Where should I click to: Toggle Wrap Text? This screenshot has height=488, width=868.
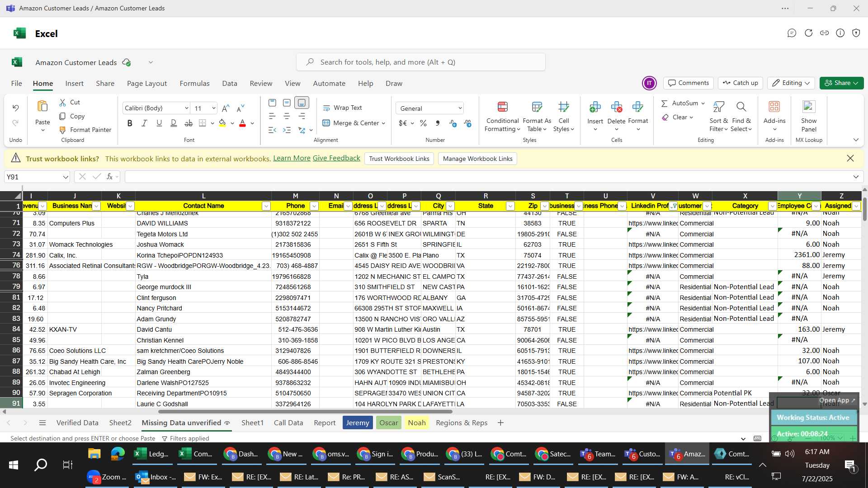342,108
